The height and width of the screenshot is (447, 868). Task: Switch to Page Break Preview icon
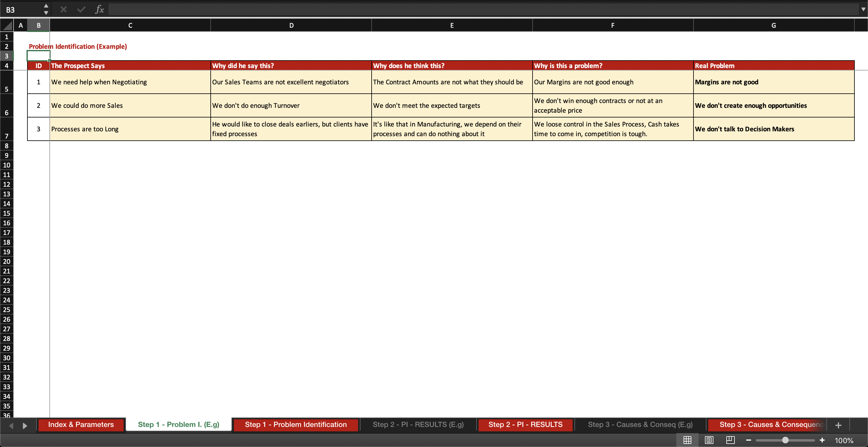click(x=730, y=440)
